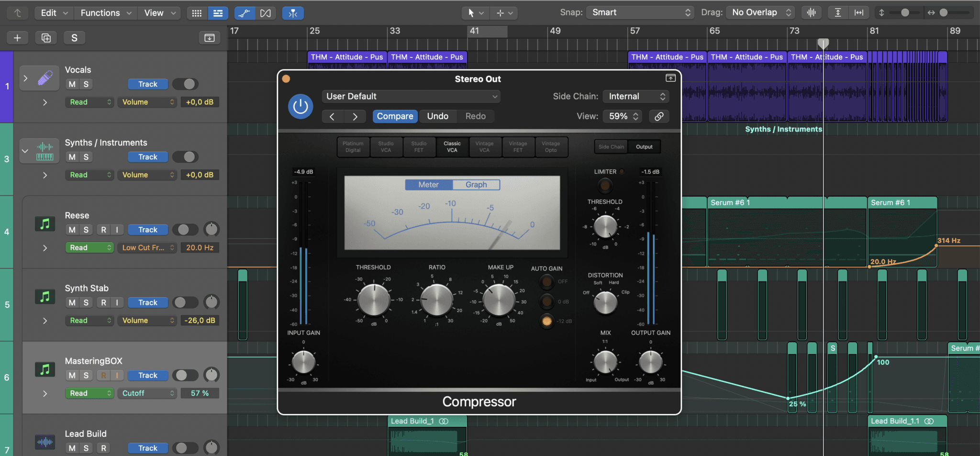Open the Side Chain Internal dropdown
This screenshot has width=980, height=456.
pos(636,97)
